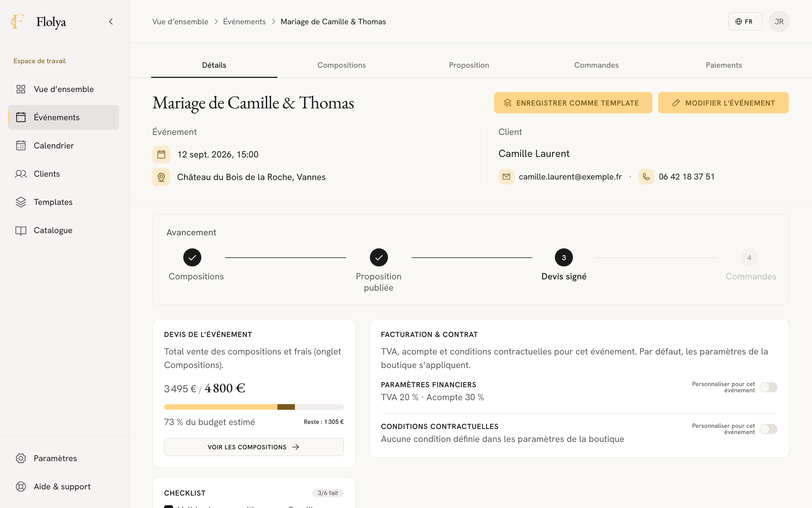Click the client email envelope icon
This screenshot has height=508, width=812.
[x=506, y=177]
